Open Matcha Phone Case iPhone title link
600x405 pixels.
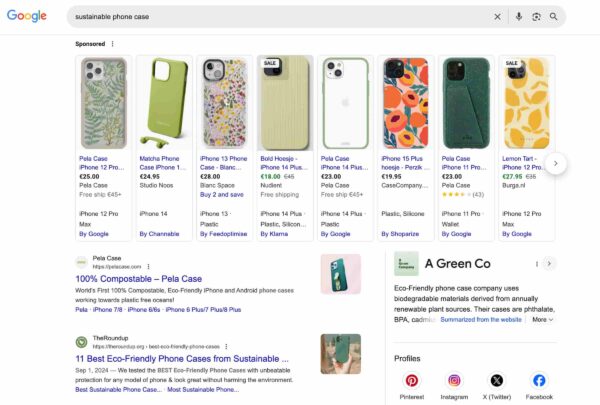coord(163,163)
